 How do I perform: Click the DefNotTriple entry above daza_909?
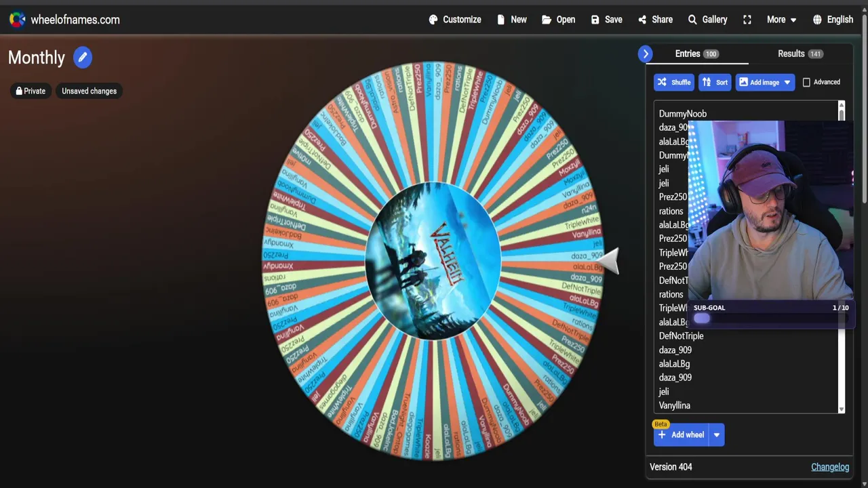pos(681,336)
